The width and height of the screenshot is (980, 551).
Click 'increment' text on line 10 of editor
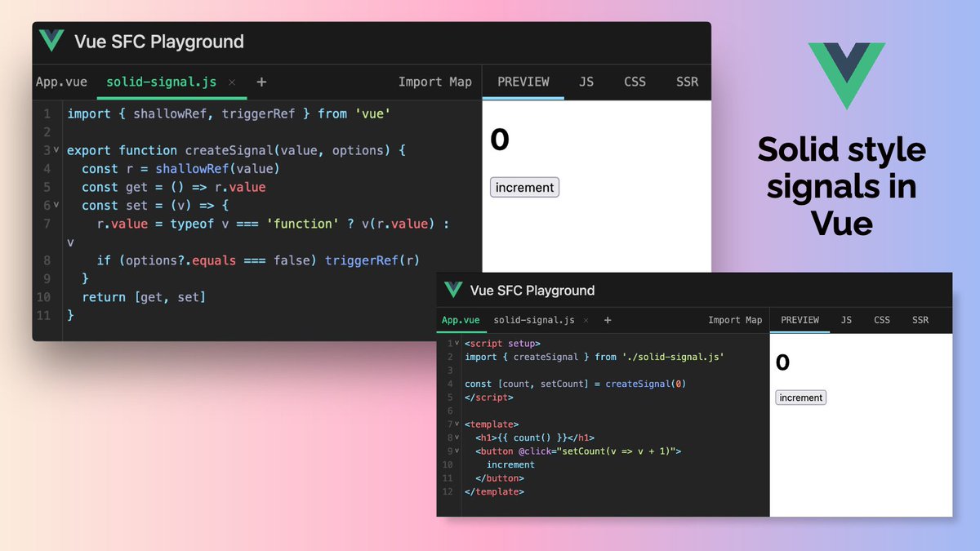click(510, 464)
